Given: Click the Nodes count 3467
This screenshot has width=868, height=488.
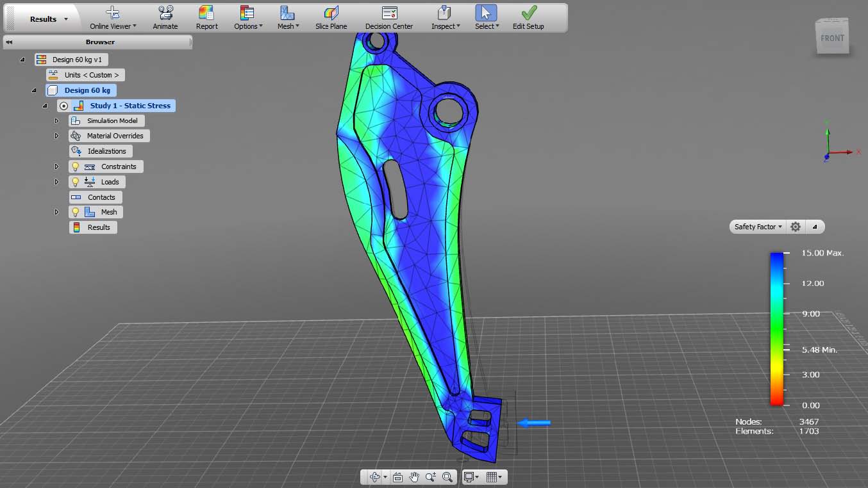Looking at the screenshot, I should 809,422.
